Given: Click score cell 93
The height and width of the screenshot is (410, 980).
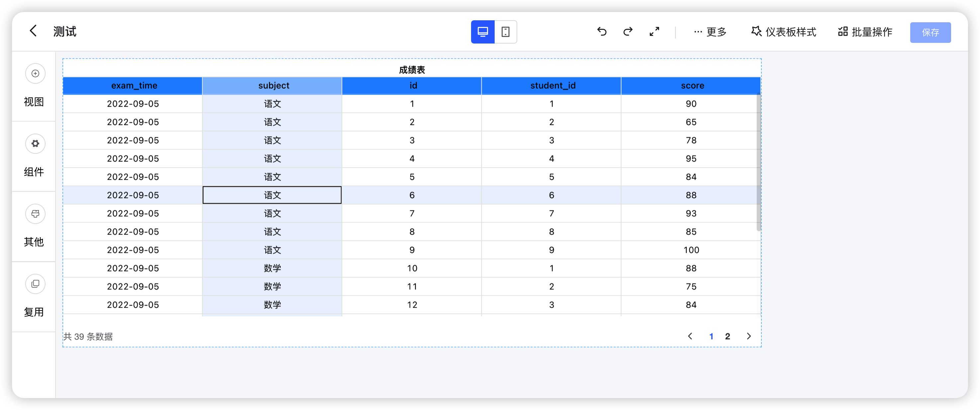Looking at the screenshot, I should click(x=691, y=213).
